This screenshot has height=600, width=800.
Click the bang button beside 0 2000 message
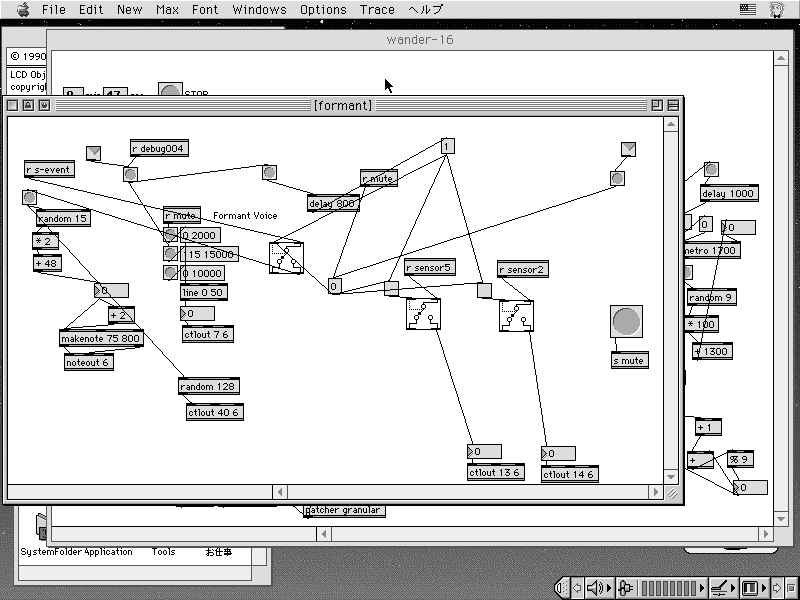[x=170, y=235]
